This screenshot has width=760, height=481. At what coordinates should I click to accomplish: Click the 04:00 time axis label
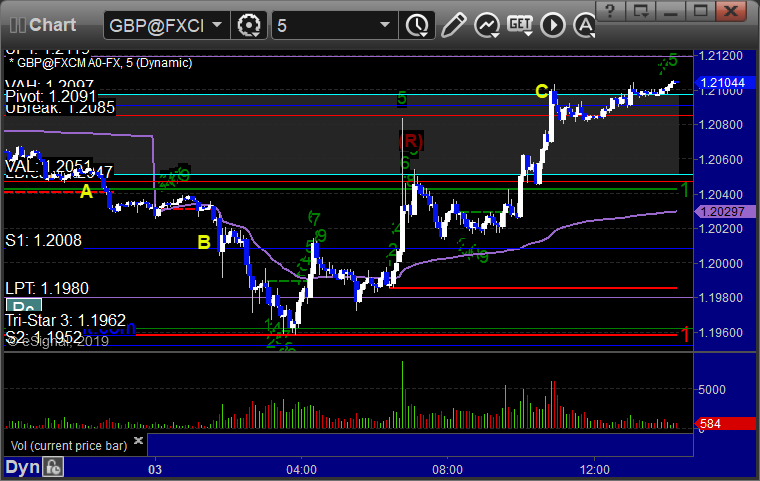click(301, 470)
